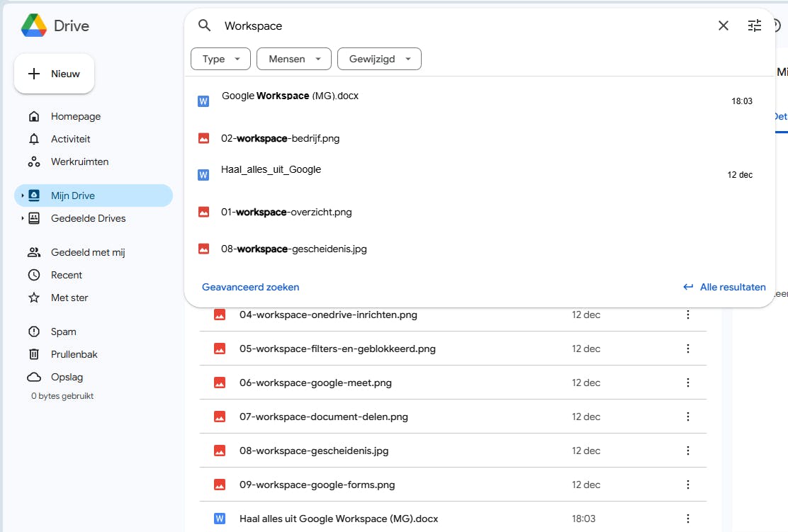
Task: Go to Met ster starred items
Action: 69,298
